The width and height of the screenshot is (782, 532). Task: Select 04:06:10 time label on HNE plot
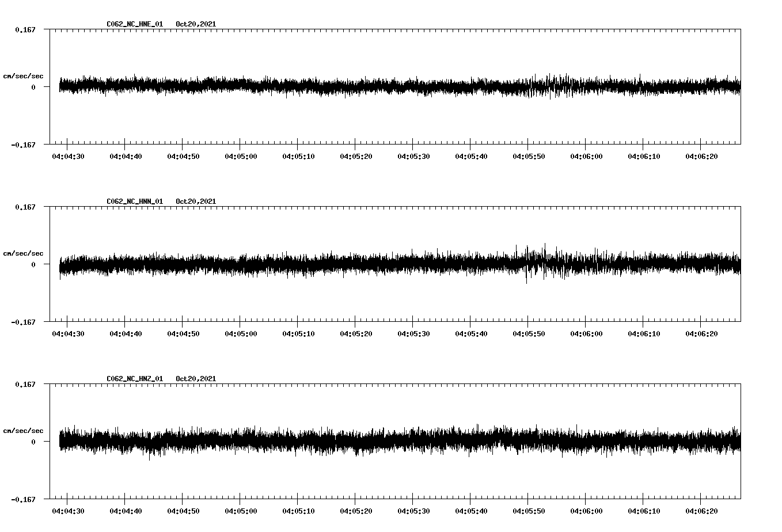(644, 156)
